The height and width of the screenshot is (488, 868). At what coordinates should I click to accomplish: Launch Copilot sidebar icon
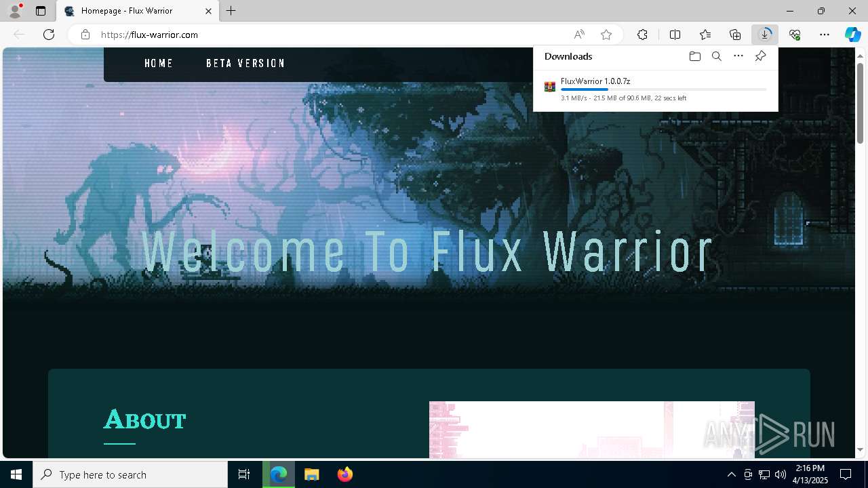coord(853,35)
